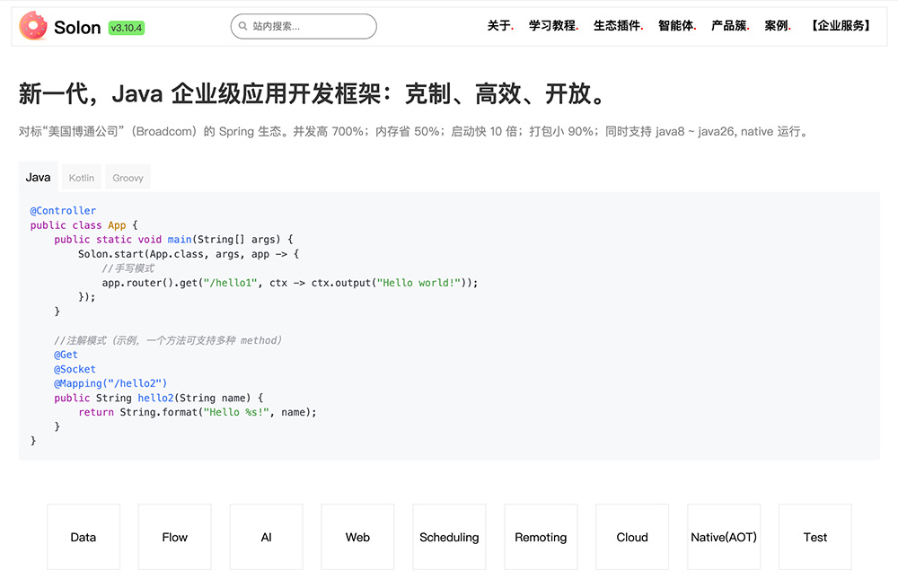Open the 案例 menu
The width and height of the screenshot is (898, 588).
pyautogui.click(x=778, y=26)
